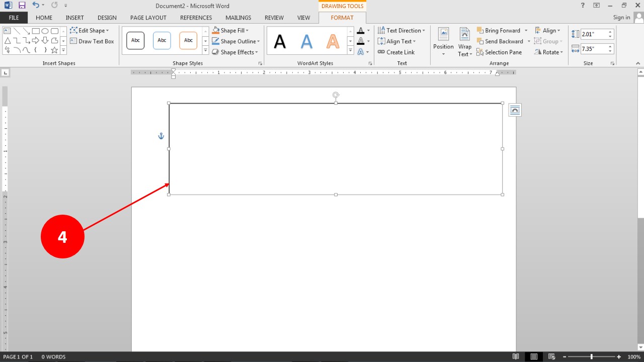
Task: Open the Rotate dropdown
Action: [548, 52]
